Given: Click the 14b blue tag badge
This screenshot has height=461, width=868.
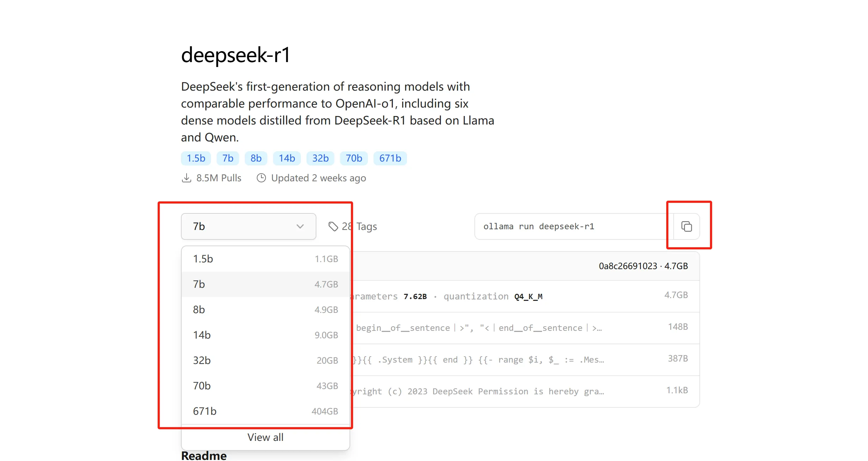Looking at the screenshot, I should (287, 158).
